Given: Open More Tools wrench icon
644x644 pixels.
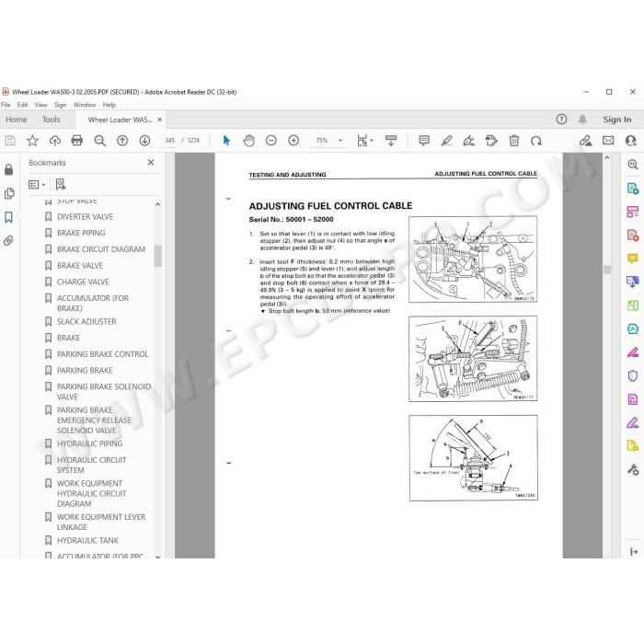Looking at the screenshot, I should click(633, 469).
